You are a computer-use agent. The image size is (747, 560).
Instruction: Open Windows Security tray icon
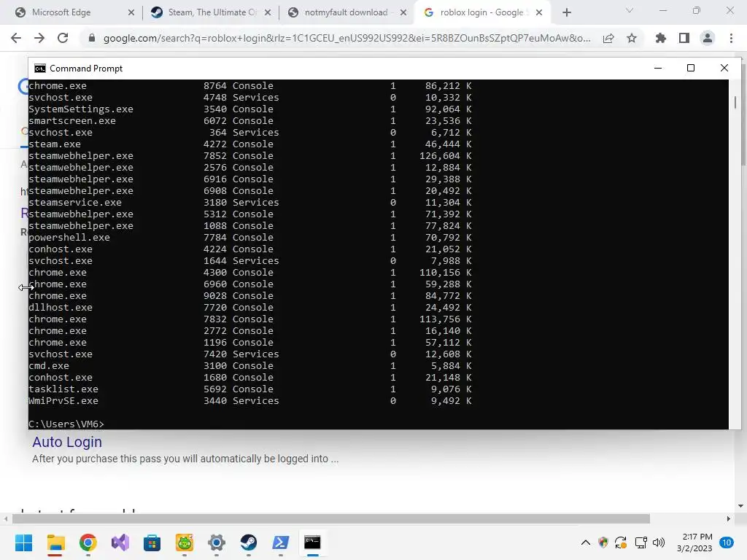tap(603, 542)
